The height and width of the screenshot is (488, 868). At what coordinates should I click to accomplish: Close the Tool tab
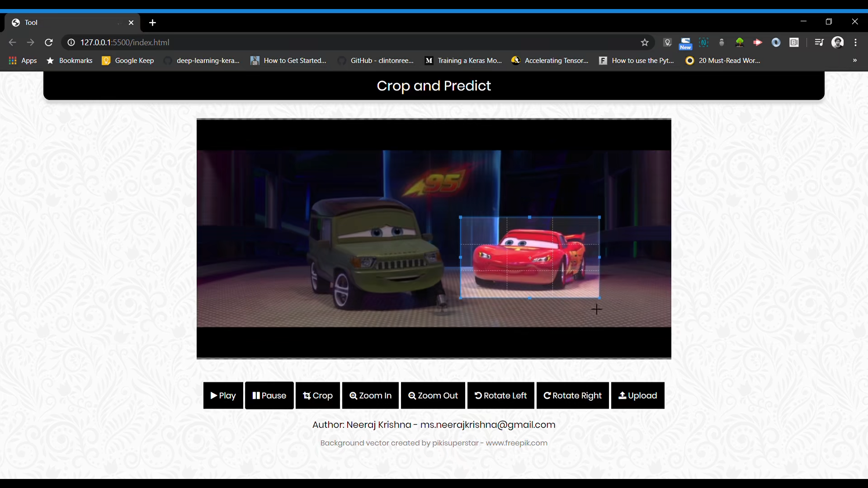point(131,23)
